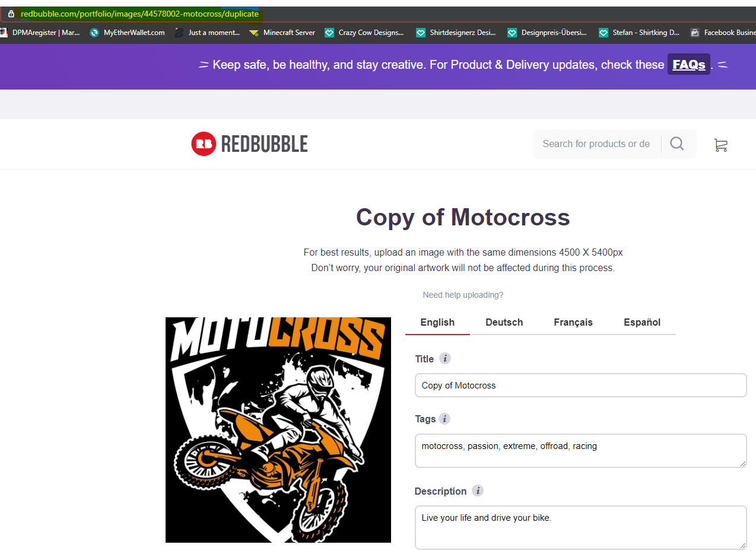
Task: Click the info icon beside Tags
Action: [444, 419]
